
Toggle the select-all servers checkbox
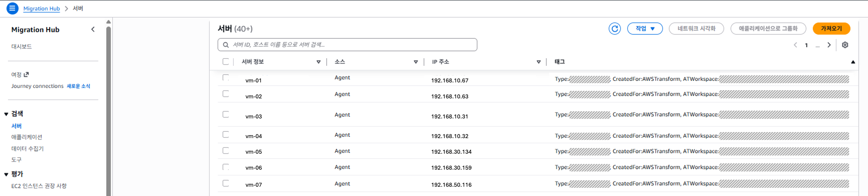pos(226,62)
